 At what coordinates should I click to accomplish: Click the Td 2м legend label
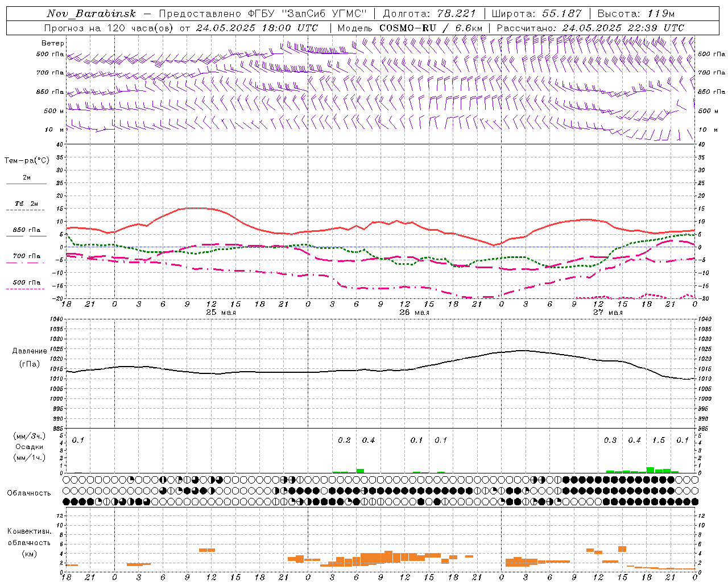(27, 203)
